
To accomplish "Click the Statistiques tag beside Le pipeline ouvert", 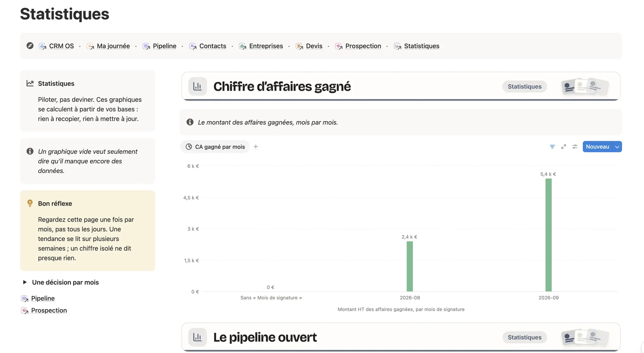I will [x=524, y=337].
